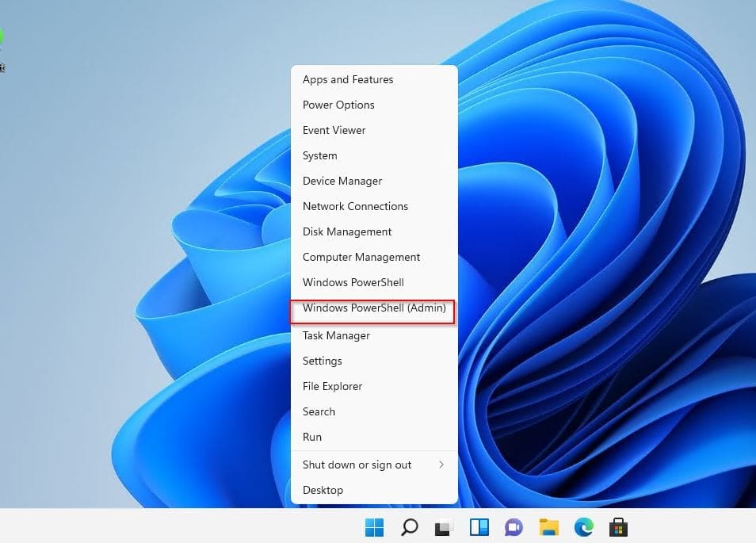Image resolution: width=756 pixels, height=543 pixels.
Task: Open Task View from the taskbar
Action: 444,527
